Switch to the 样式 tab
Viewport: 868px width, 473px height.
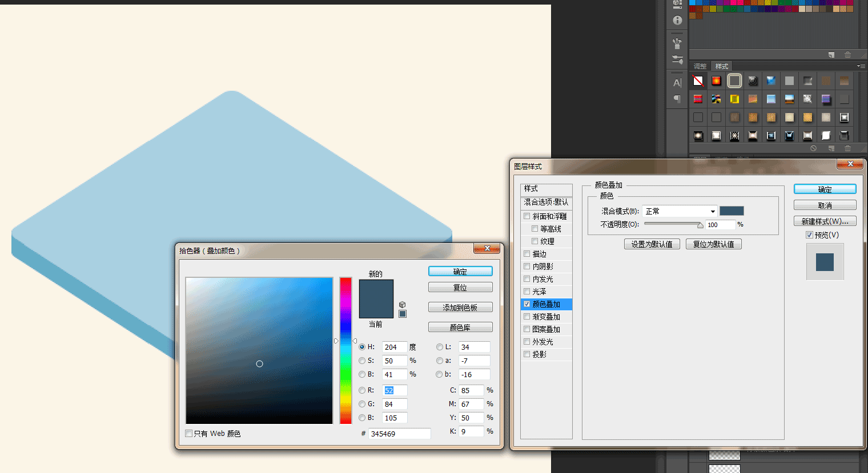coord(722,67)
